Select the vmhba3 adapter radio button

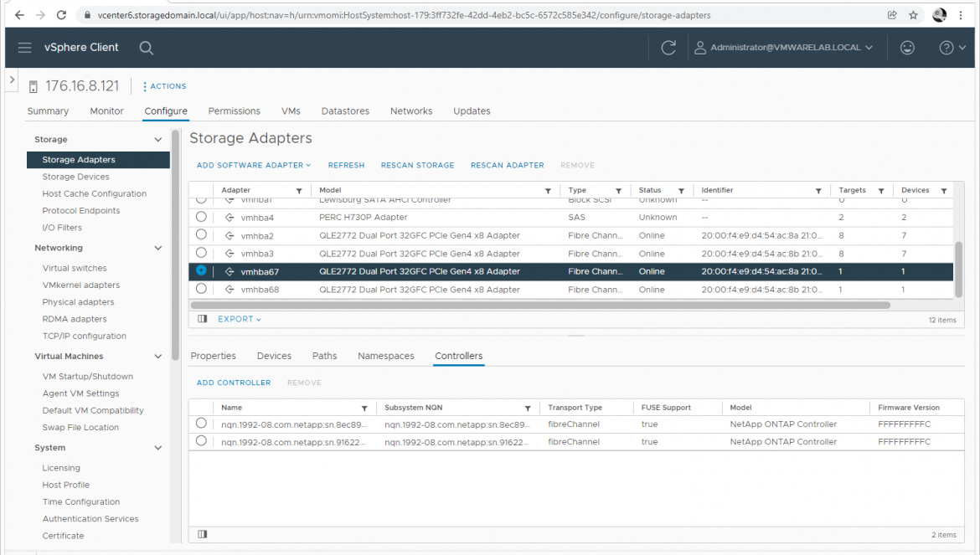pos(201,253)
